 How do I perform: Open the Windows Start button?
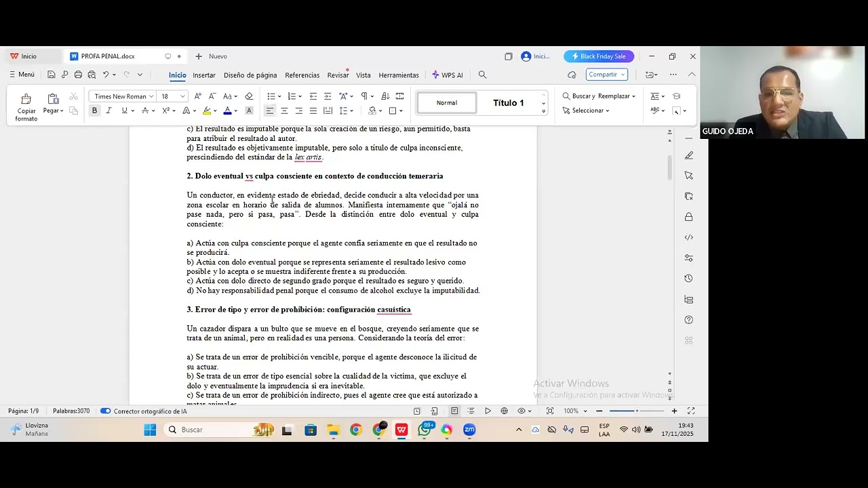150,430
